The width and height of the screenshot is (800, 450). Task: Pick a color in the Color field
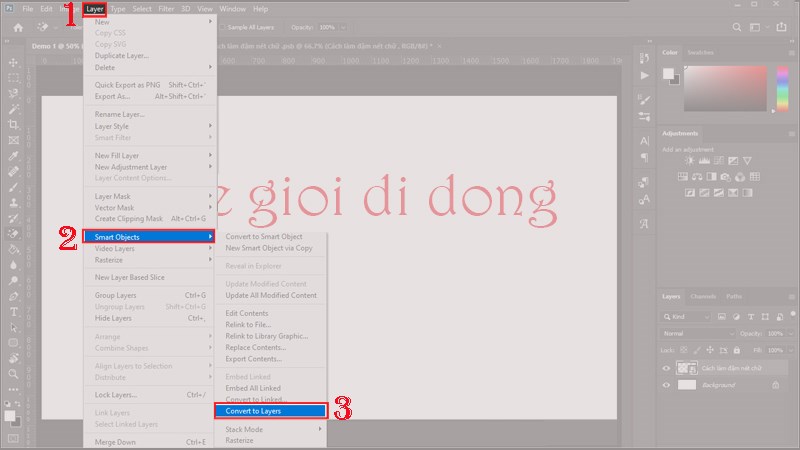tap(725, 88)
